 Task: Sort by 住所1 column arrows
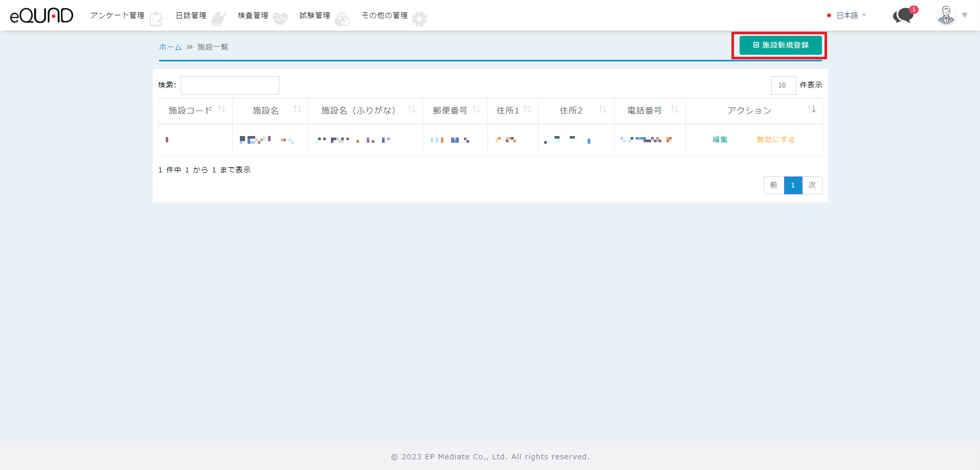[527, 110]
